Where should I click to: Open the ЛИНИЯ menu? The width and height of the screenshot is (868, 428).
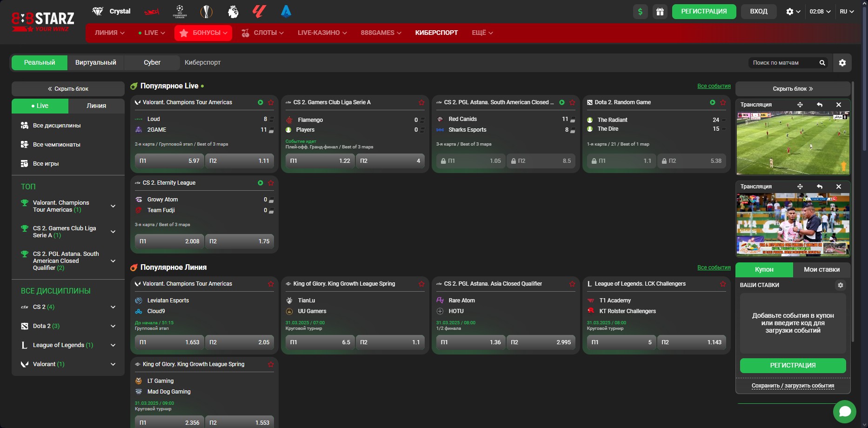[x=110, y=33]
